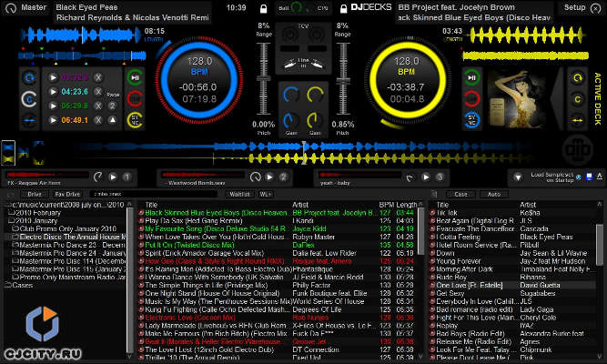Toggle the padlock beside DJDECKS logo

pyautogui.click(x=343, y=8)
